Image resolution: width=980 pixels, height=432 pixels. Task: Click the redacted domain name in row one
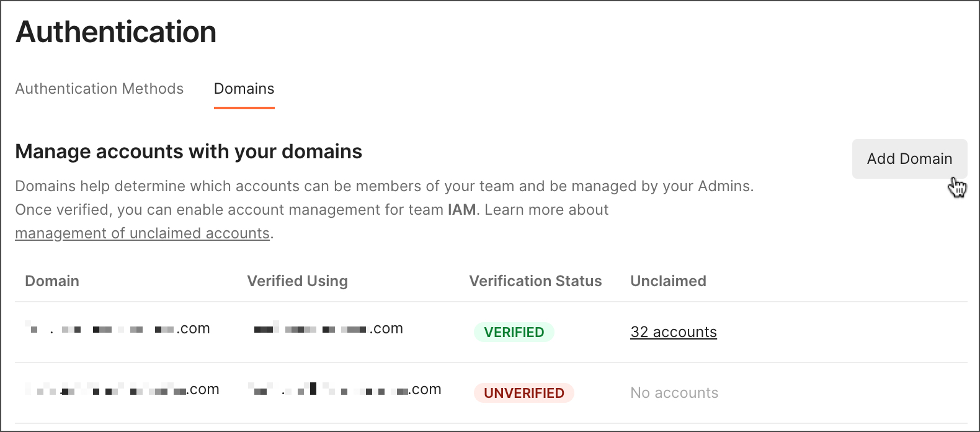click(x=118, y=328)
